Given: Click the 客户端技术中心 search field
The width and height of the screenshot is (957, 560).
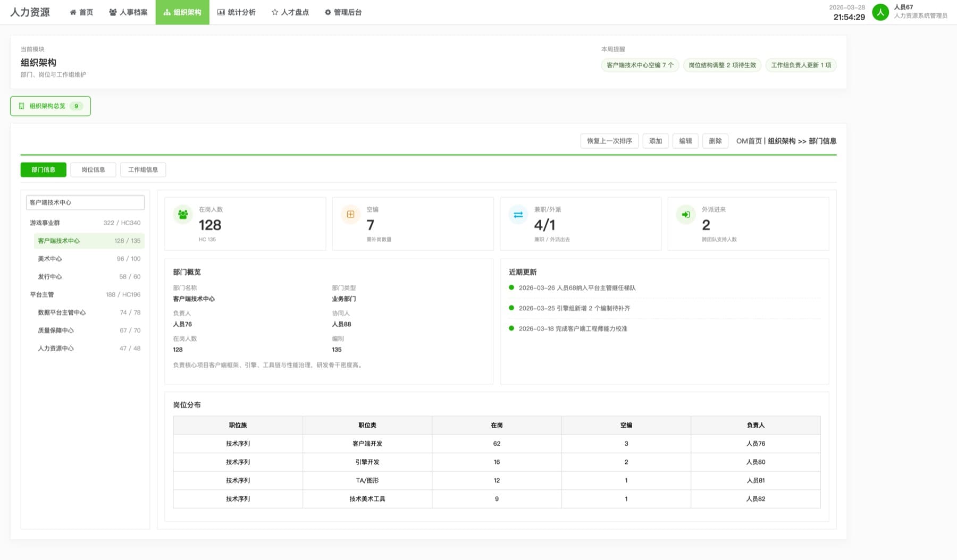Looking at the screenshot, I should pyautogui.click(x=85, y=202).
